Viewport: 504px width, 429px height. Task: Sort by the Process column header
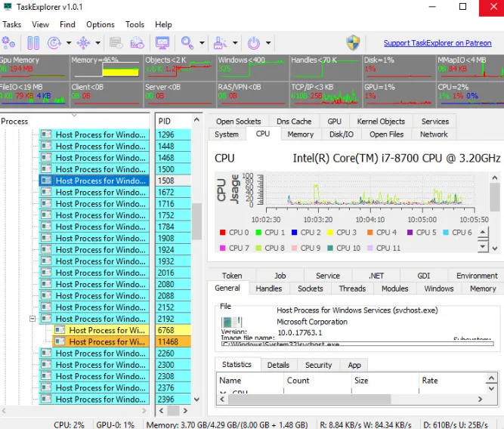coord(75,121)
